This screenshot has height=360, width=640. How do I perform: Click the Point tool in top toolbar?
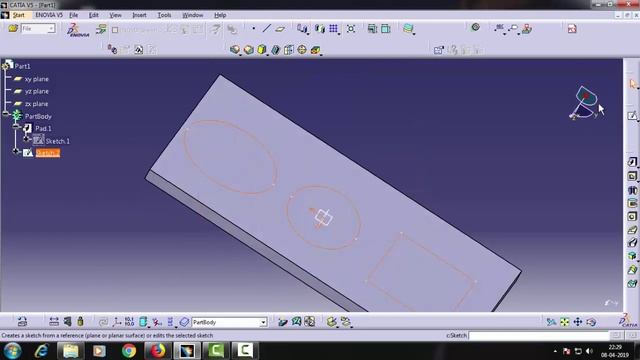[x=253, y=29]
